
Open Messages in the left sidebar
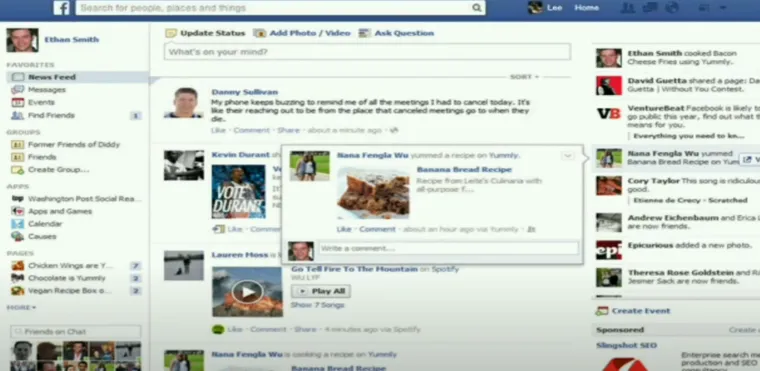click(x=47, y=90)
